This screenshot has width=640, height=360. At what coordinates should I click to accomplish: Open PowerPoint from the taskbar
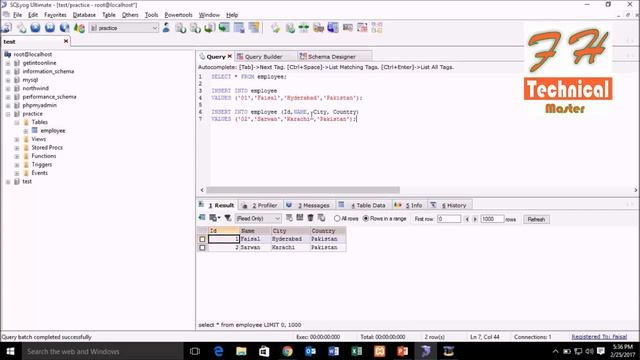(x=402, y=351)
